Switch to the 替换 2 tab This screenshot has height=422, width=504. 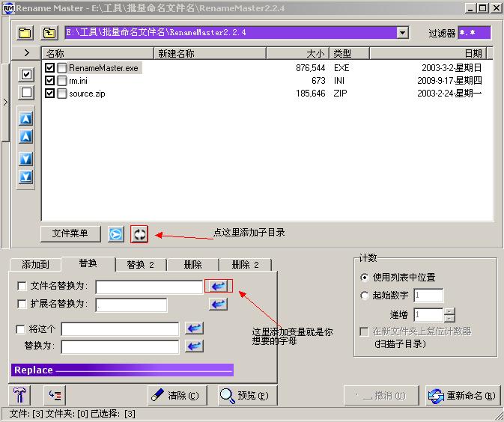141,265
